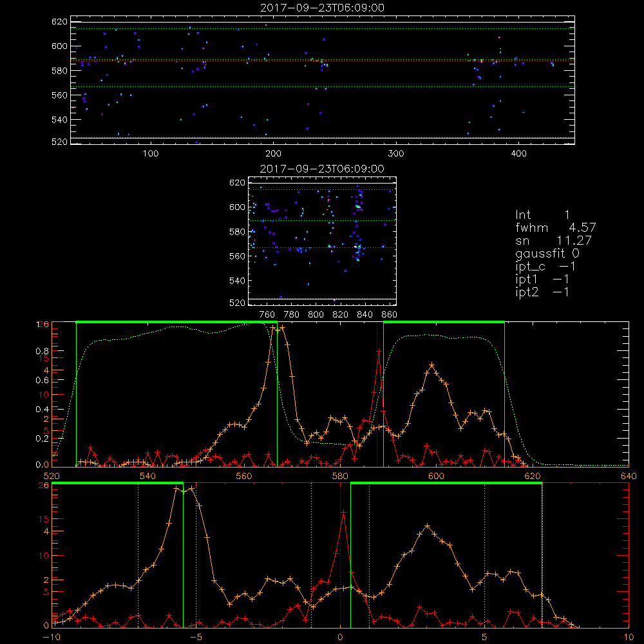
Task: Select the 'fwhm 4.57' parameter line
Action: point(556,227)
